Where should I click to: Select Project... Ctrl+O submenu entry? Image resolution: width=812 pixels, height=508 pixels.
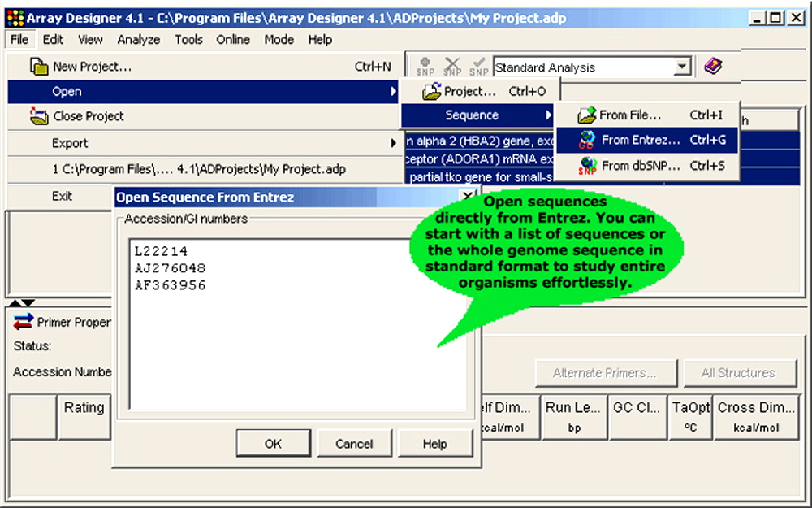480,91
